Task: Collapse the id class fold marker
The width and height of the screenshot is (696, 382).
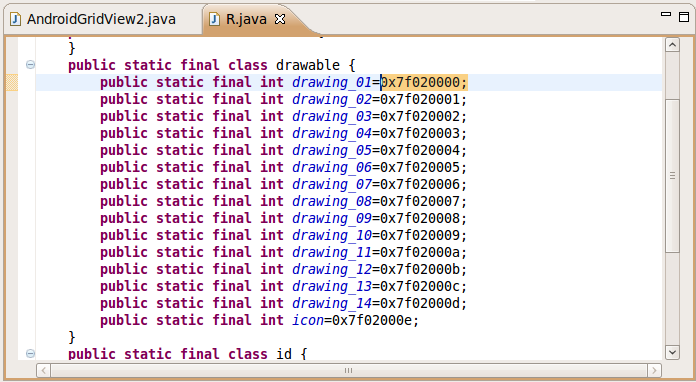Action: pyautogui.click(x=30, y=354)
